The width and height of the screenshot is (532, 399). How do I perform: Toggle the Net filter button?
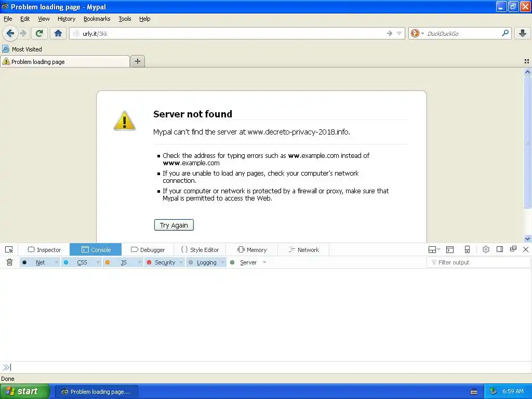[36, 262]
